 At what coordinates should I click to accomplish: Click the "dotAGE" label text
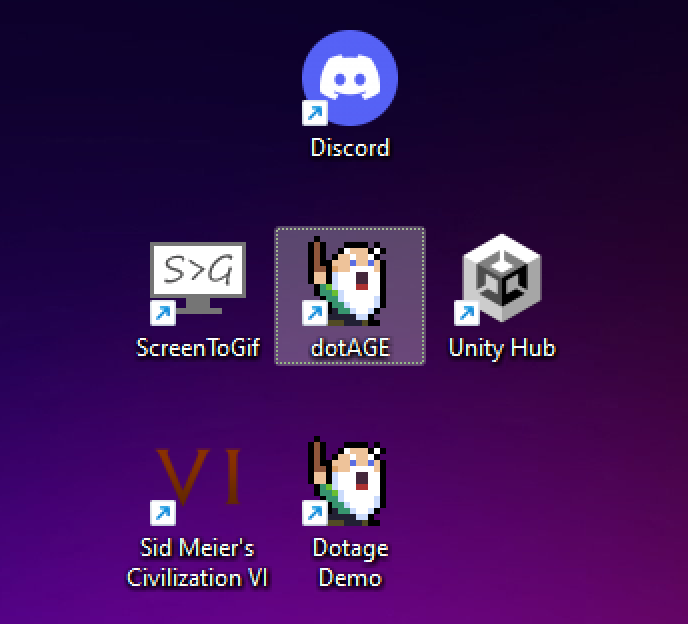point(350,348)
